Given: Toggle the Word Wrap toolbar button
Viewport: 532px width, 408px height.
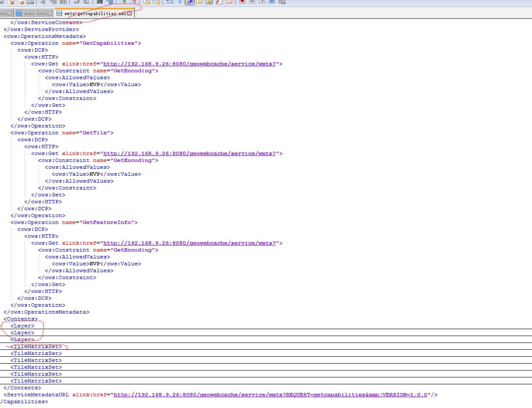Looking at the screenshot, I should click(169, 2).
